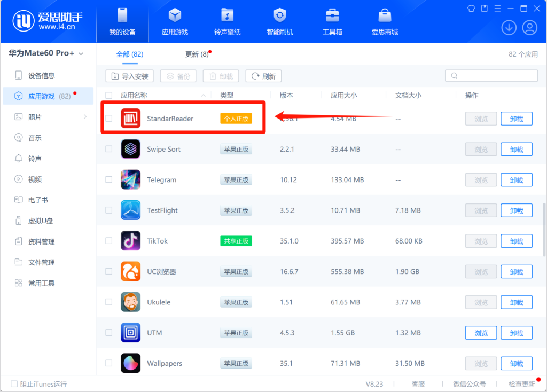Select the UC浏览器 app icon
The image size is (547, 392).
point(130,271)
